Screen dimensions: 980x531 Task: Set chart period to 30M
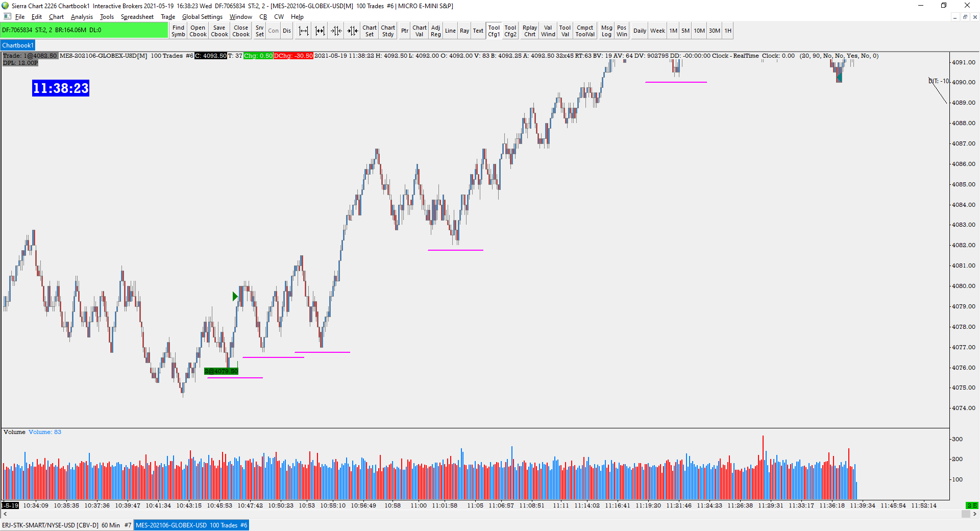715,31
